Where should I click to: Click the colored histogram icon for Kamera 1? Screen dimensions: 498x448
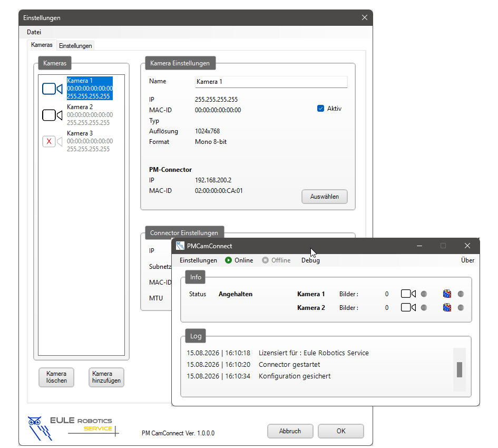447,294
